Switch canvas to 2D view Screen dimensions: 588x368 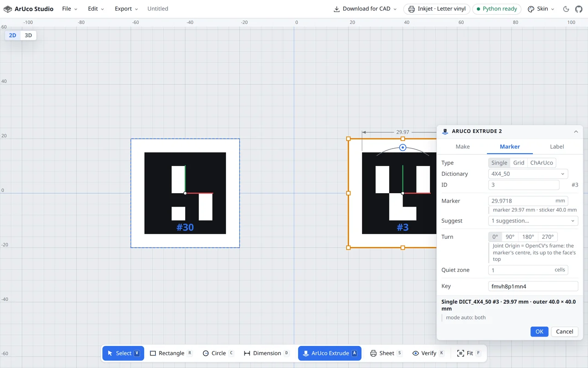tap(13, 35)
